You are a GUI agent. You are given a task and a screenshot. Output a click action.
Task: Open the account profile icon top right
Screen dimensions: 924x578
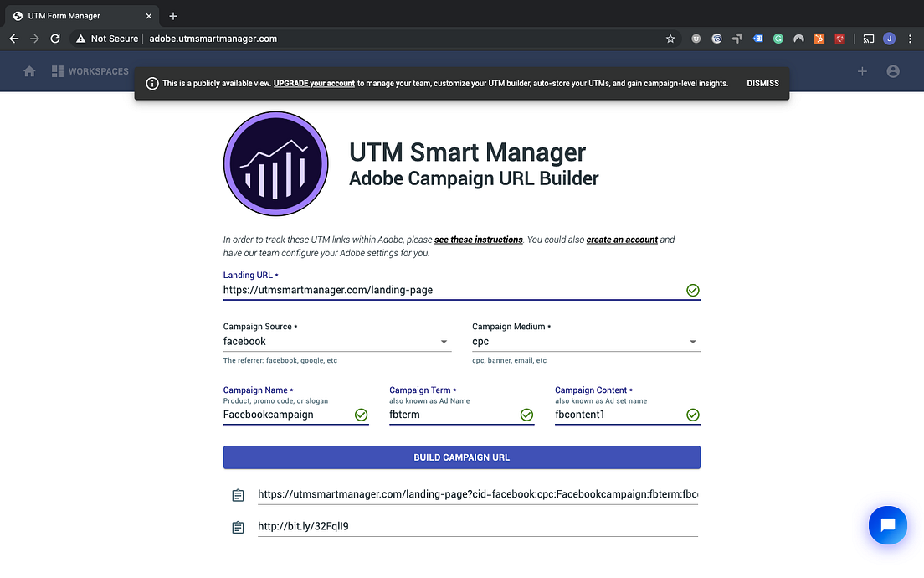click(893, 71)
